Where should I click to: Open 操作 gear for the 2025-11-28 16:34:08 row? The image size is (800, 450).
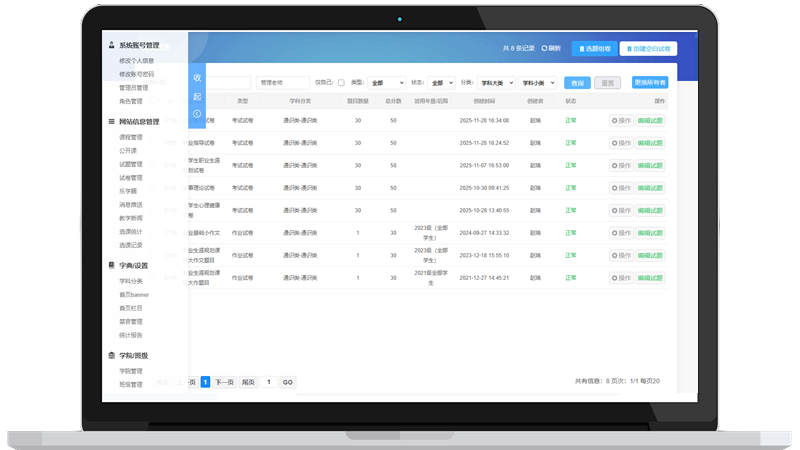click(621, 120)
